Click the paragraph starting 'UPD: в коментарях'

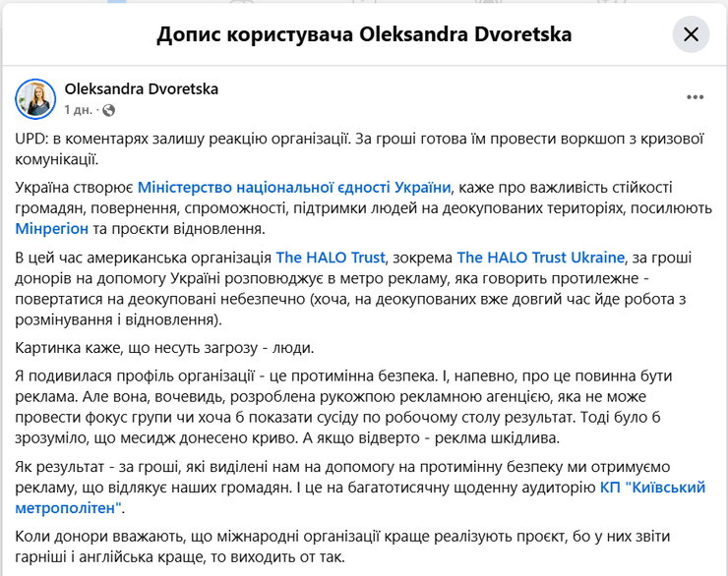360,148
